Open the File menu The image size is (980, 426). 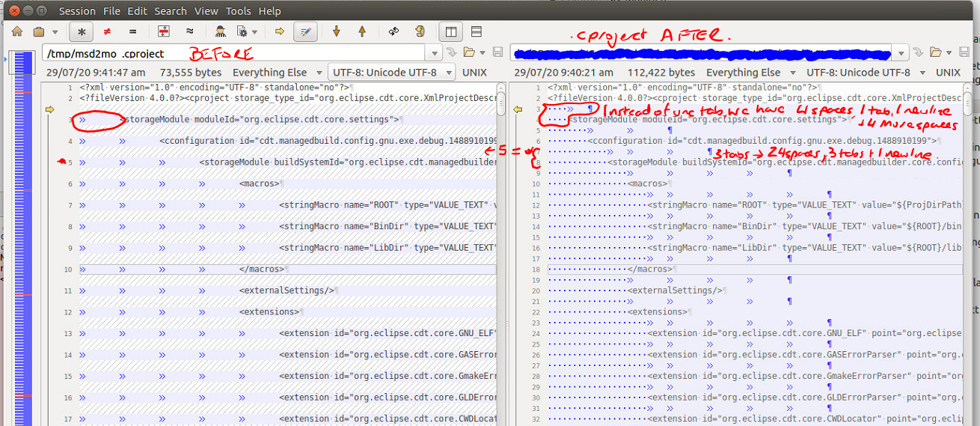(x=111, y=10)
